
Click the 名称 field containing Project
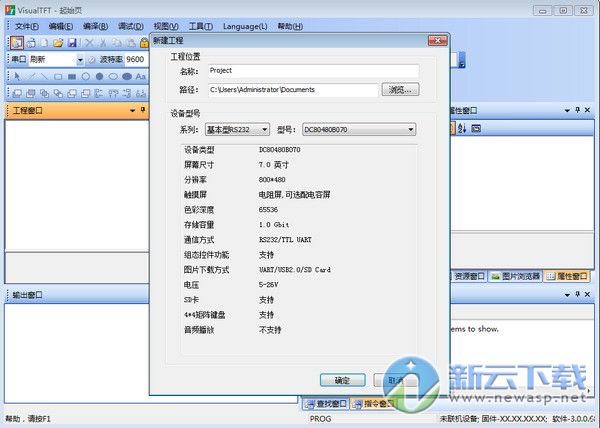pos(313,71)
